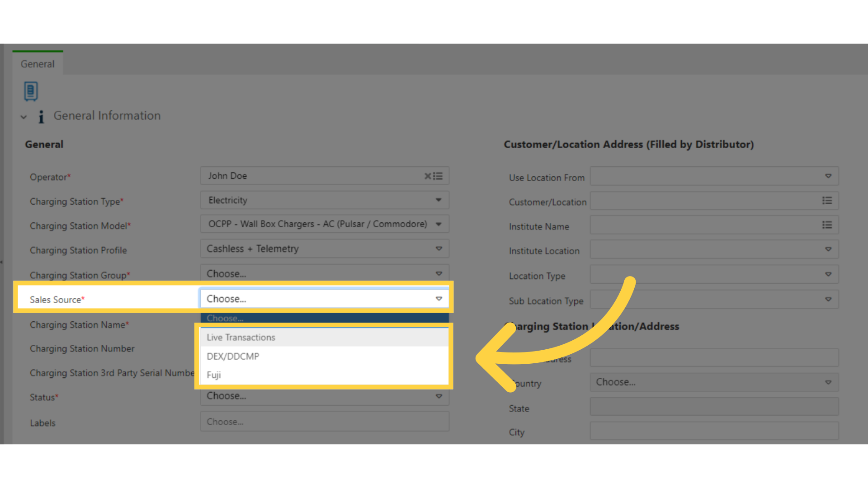Click the Charging Station Number label
Image resolution: width=868 pixels, height=488 pixels.
coord(82,349)
